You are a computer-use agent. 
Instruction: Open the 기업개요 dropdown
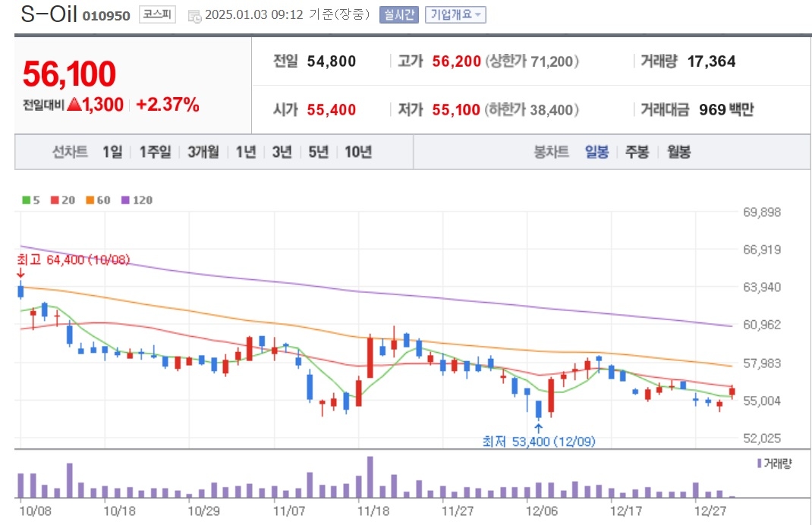[455, 14]
